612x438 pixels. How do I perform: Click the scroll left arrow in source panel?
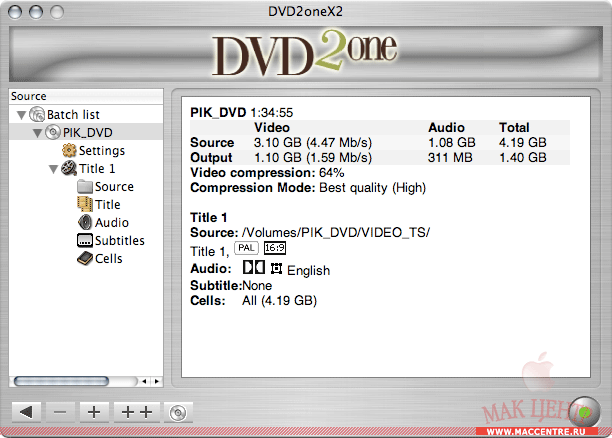tap(144, 381)
